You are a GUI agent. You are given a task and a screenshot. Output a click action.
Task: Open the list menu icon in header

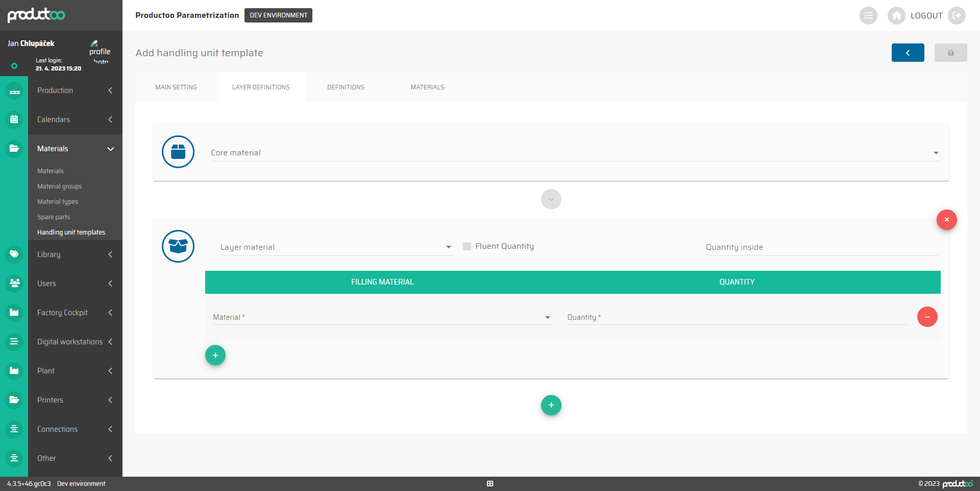[x=868, y=15]
